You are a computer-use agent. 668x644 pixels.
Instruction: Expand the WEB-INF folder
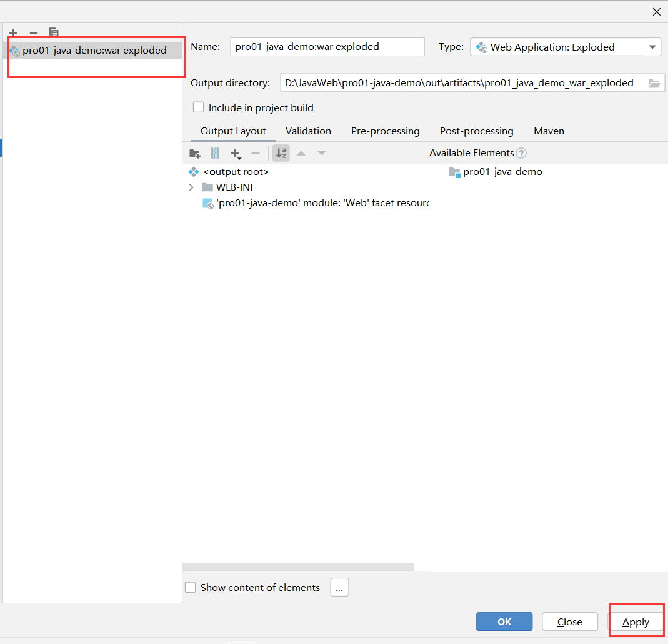coord(191,187)
